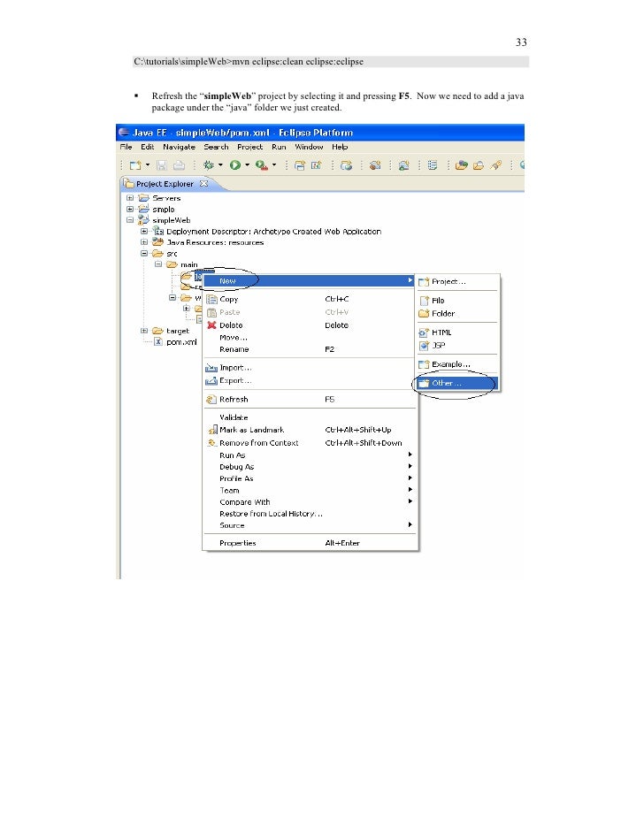Select the Servers folder in tree
This screenshot has width=644, height=833.
pos(160,198)
